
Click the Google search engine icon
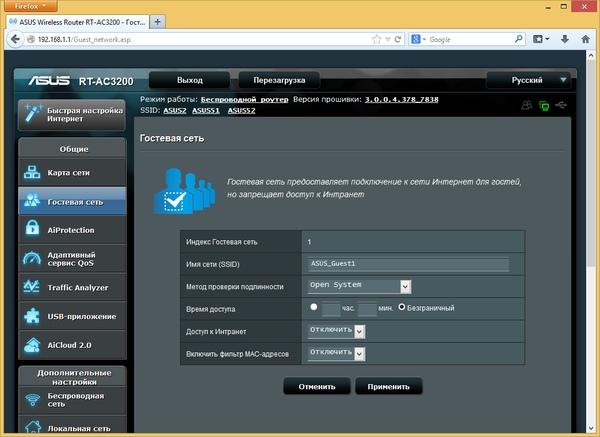coord(416,39)
